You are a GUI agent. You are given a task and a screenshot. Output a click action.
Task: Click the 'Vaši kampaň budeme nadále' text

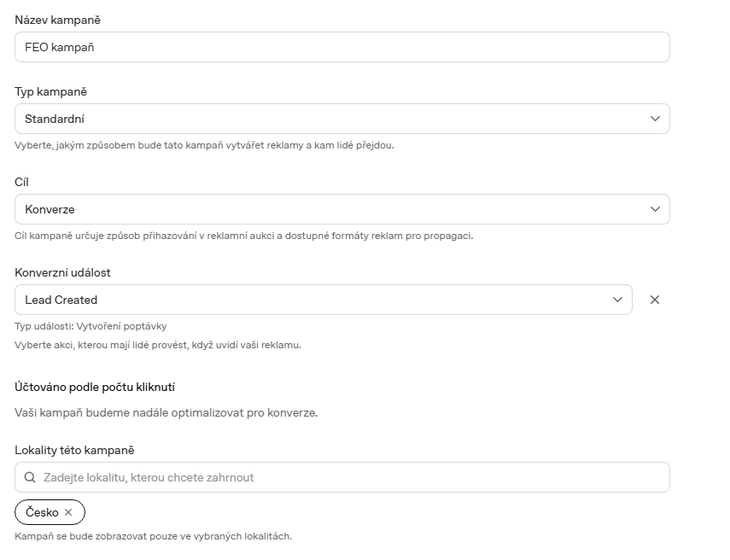click(x=166, y=413)
